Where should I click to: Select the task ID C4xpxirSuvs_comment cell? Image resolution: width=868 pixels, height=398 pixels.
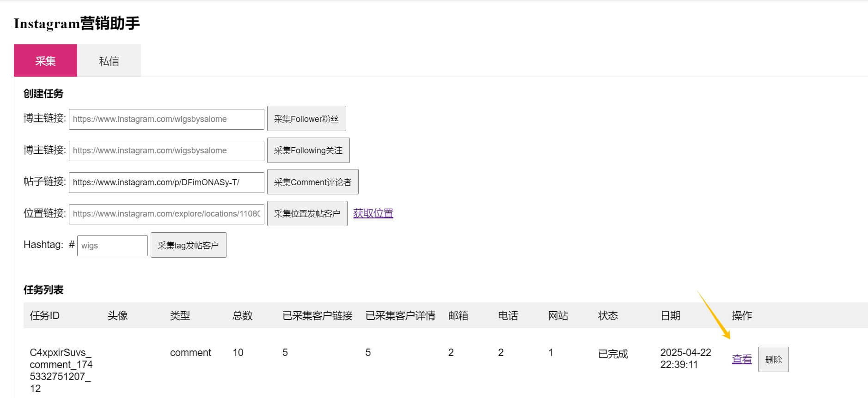pos(61,370)
